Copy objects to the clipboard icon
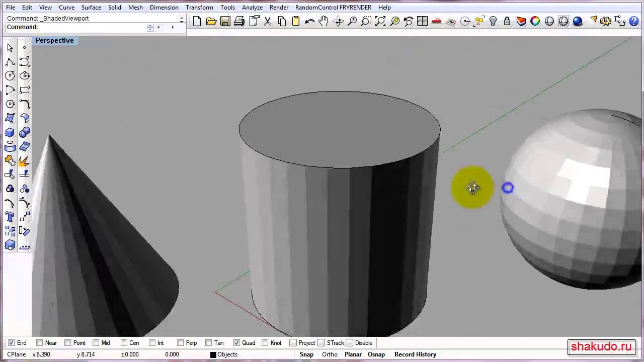The image size is (644, 362). tap(282, 21)
